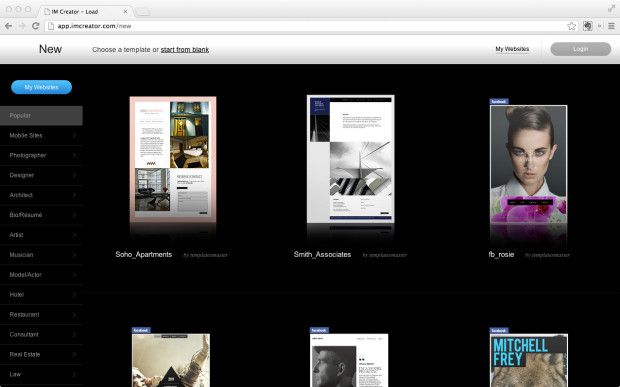Click the blue My Websites button
Image resolution: width=620 pixels, height=387 pixels.
pyautogui.click(x=42, y=87)
